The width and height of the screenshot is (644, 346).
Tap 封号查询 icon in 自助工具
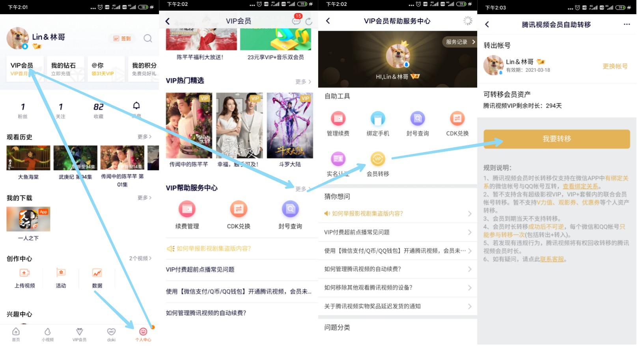click(418, 118)
